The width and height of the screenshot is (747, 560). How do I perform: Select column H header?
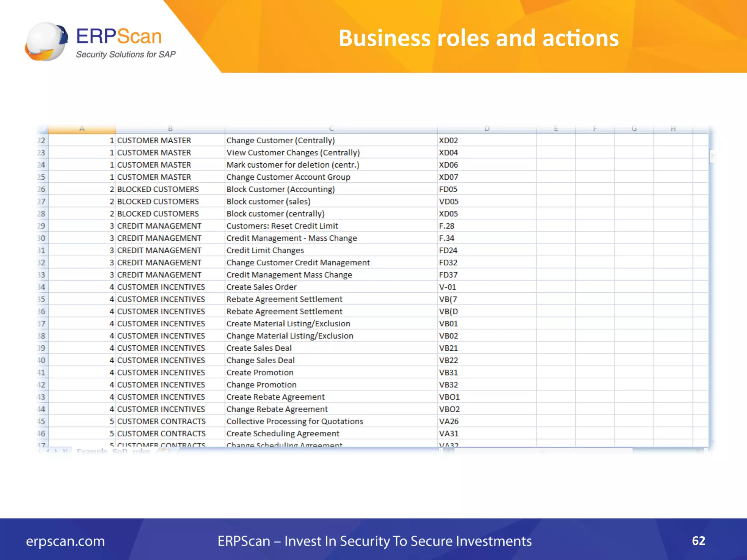[x=673, y=129]
